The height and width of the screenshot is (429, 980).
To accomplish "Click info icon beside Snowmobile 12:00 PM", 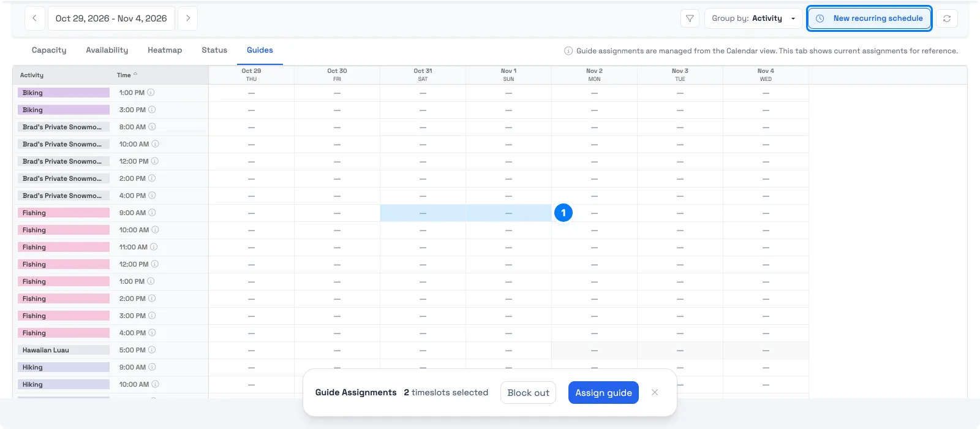I will point(155,161).
